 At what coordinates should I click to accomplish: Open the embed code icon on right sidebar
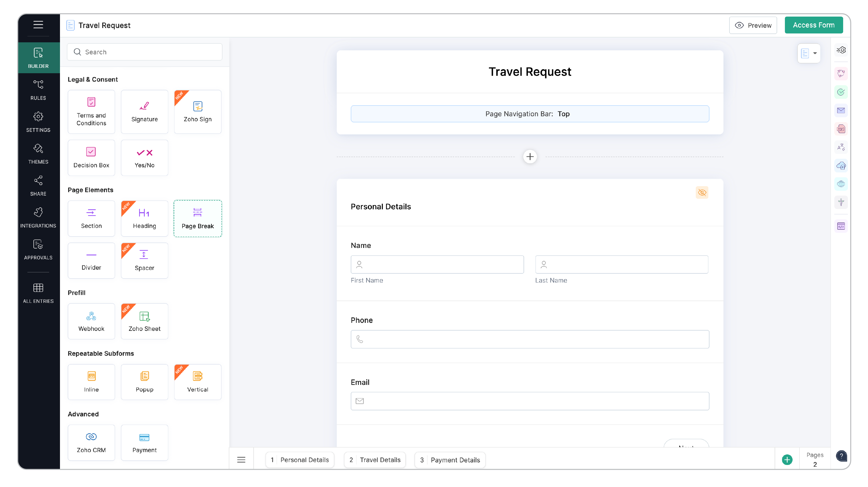[841, 226]
